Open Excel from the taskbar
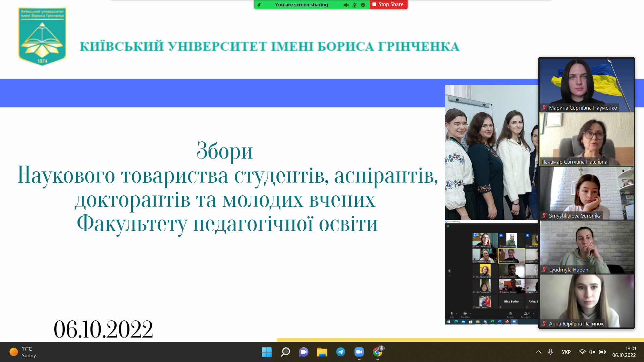Viewport: 644px width, 362px height. pos(492,322)
